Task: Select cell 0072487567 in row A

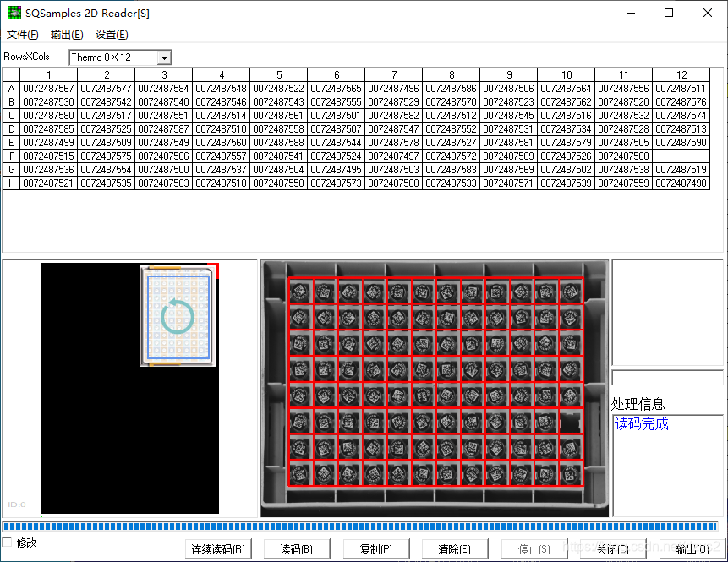Action: tap(49, 88)
